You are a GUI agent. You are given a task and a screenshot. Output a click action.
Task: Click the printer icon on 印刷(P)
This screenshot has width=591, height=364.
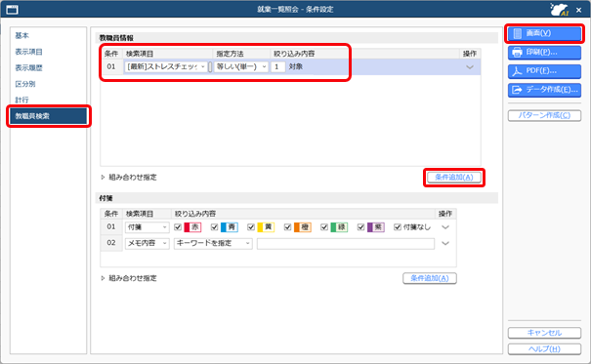tap(517, 53)
